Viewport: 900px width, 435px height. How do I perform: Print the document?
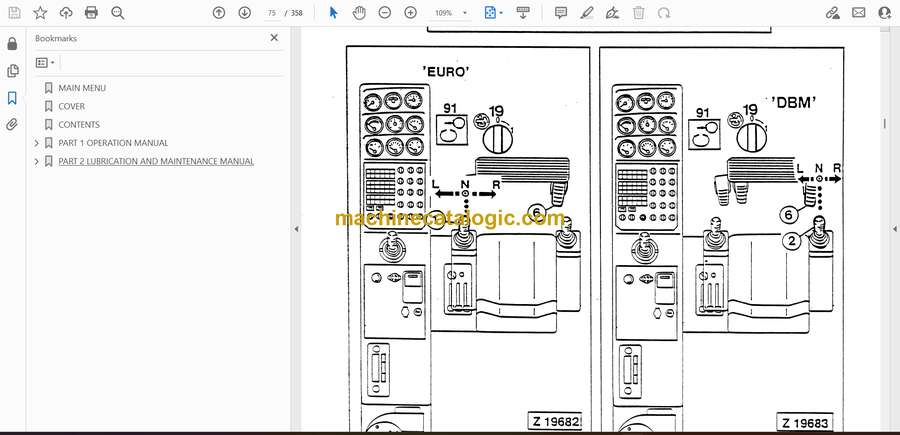(x=91, y=13)
